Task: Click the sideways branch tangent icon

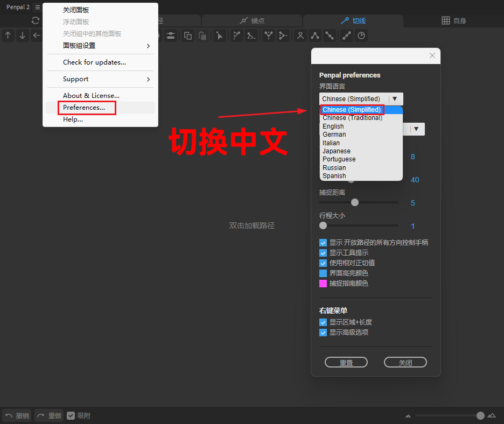Action: pos(283,36)
